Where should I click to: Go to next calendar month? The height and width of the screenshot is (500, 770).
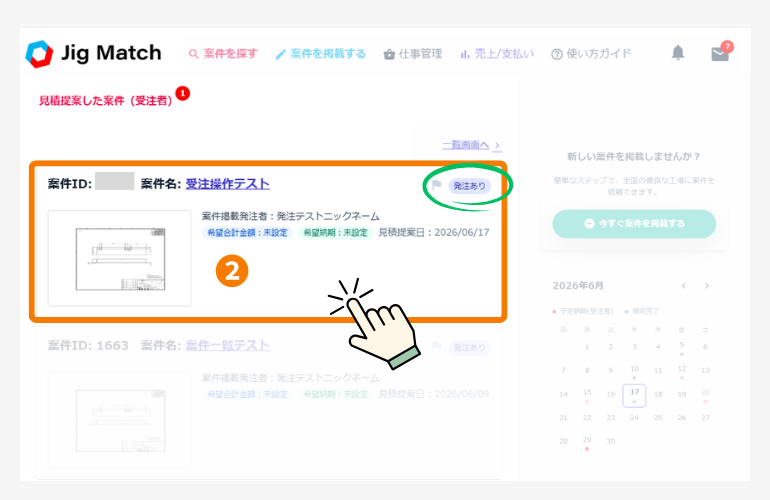click(x=707, y=286)
